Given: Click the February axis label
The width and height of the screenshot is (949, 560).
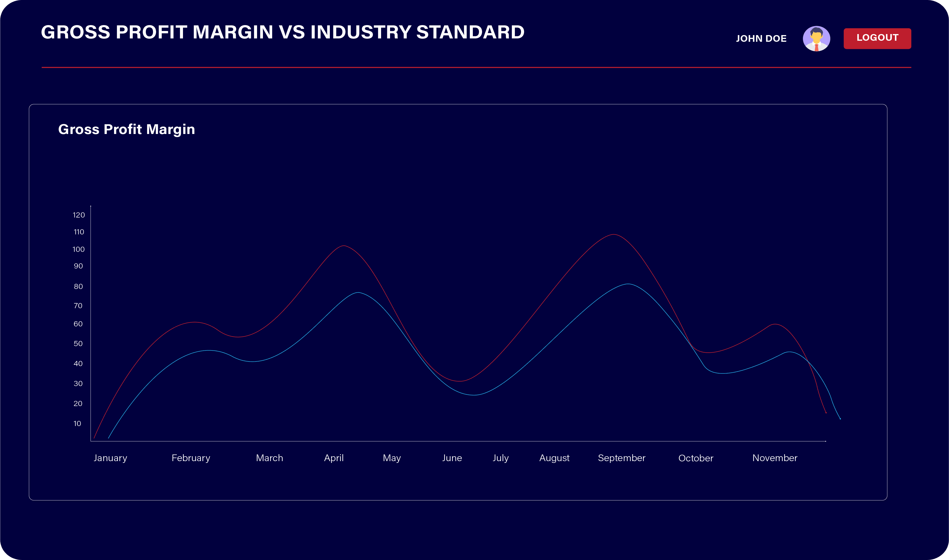Looking at the screenshot, I should pos(191,458).
